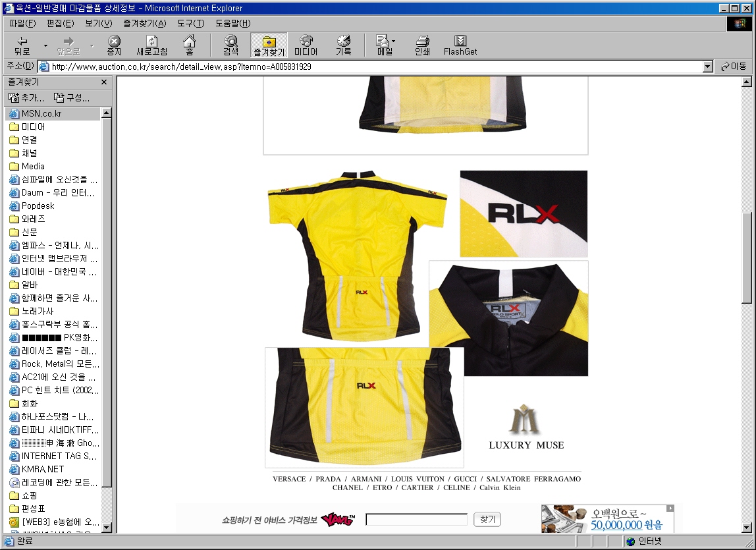Screen dimensions: 756x550
Task: Open the 파일(F) menu
Action: click(22, 23)
